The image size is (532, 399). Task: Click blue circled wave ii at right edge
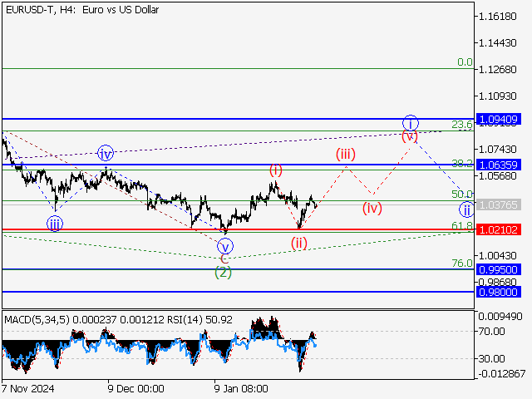(467, 208)
